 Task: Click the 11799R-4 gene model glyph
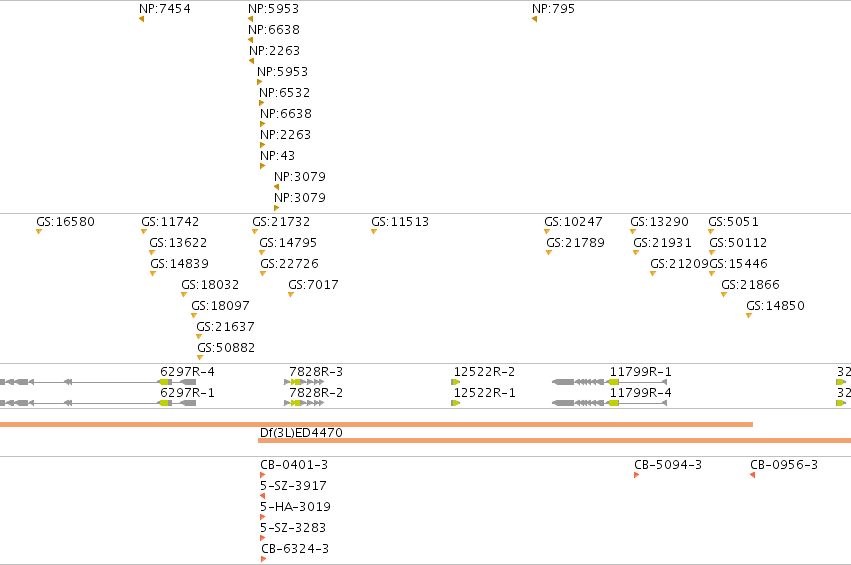(x=609, y=403)
